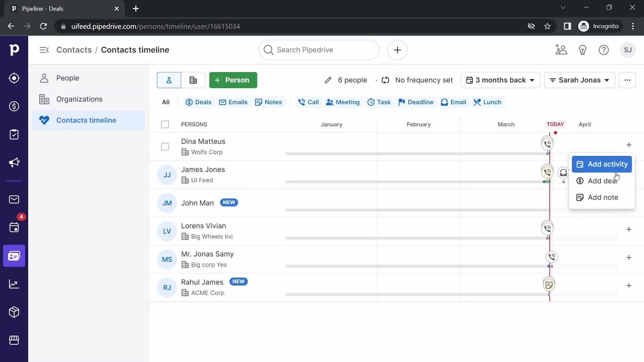Viewport: 644px width, 362px height.
Task: Expand the more options ellipsis menu
Action: tap(628, 80)
